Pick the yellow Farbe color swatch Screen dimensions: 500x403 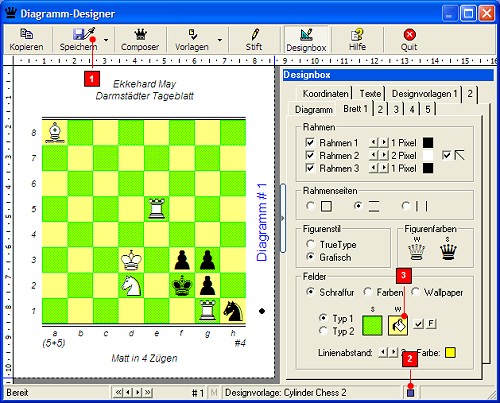pyautogui.click(x=450, y=353)
